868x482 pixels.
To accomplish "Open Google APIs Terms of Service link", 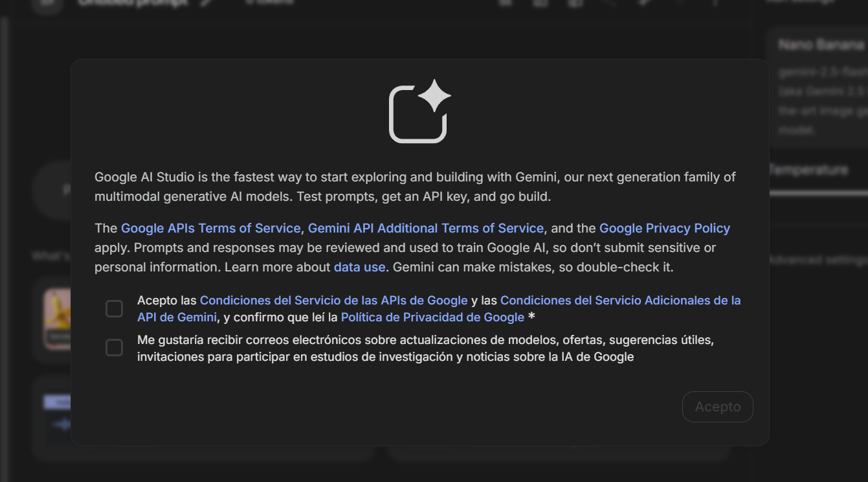I will 210,228.
